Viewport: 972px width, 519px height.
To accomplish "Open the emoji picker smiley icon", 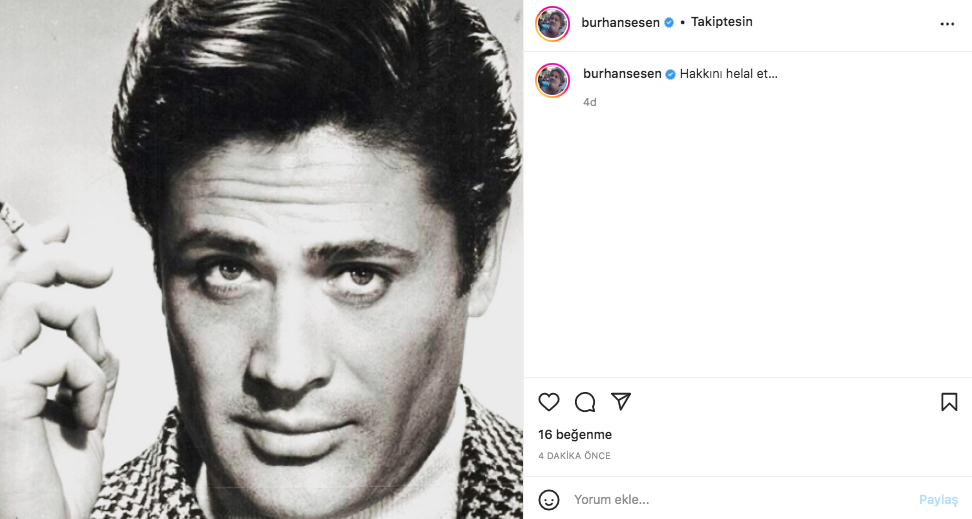I will (x=549, y=499).
